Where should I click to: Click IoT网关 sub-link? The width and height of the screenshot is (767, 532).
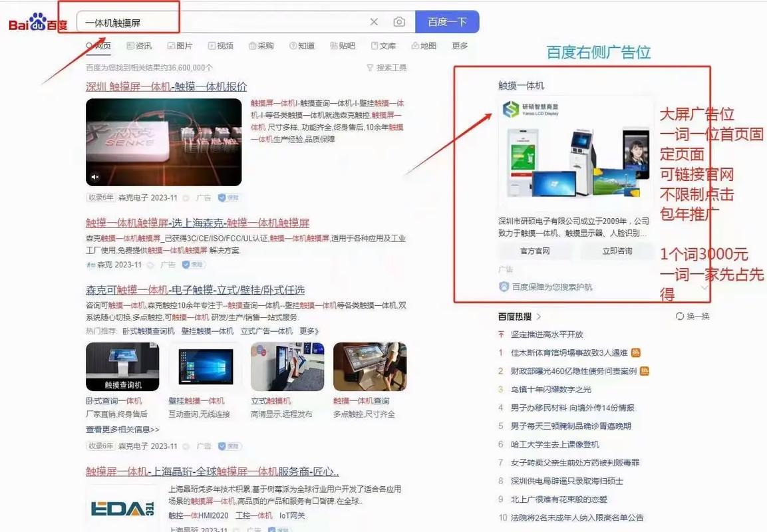[293, 515]
